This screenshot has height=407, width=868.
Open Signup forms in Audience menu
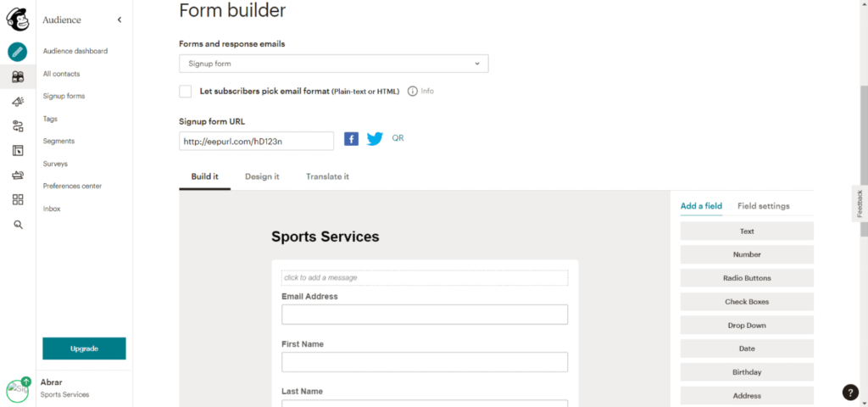click(x=64, y=96)
